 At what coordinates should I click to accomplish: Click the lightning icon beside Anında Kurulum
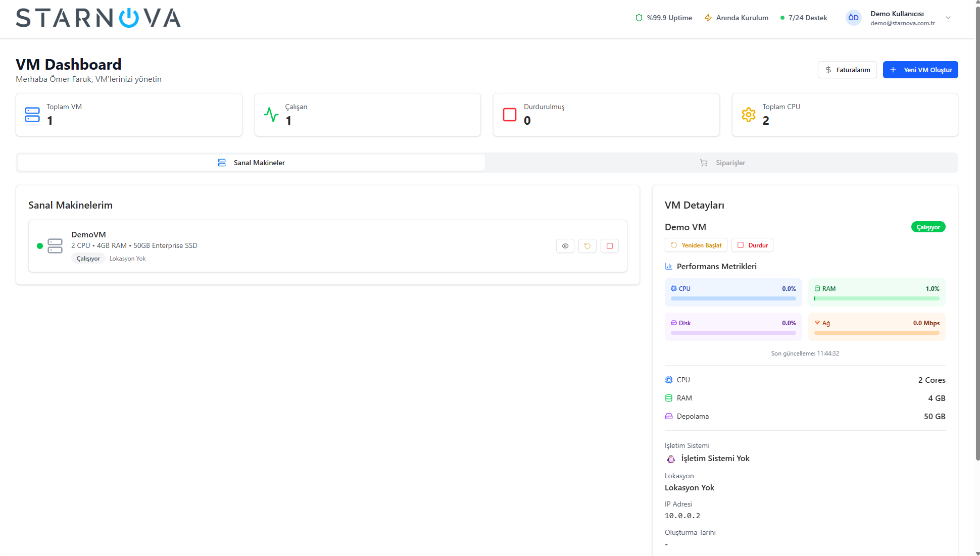(x=708, y=17)
